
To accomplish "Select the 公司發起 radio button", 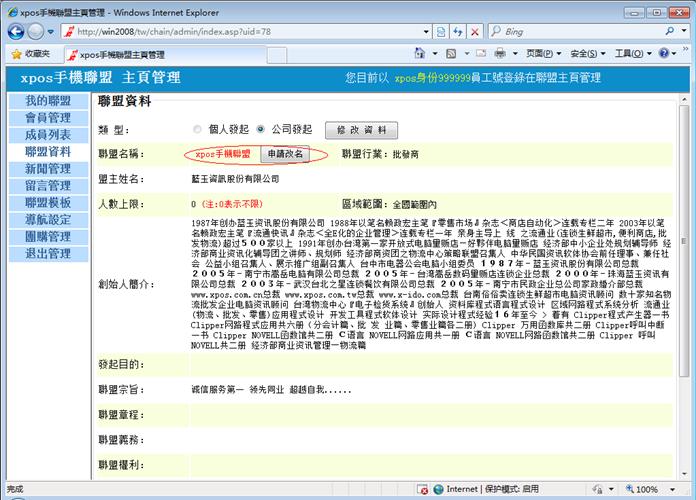I will (x=261, y=129).
